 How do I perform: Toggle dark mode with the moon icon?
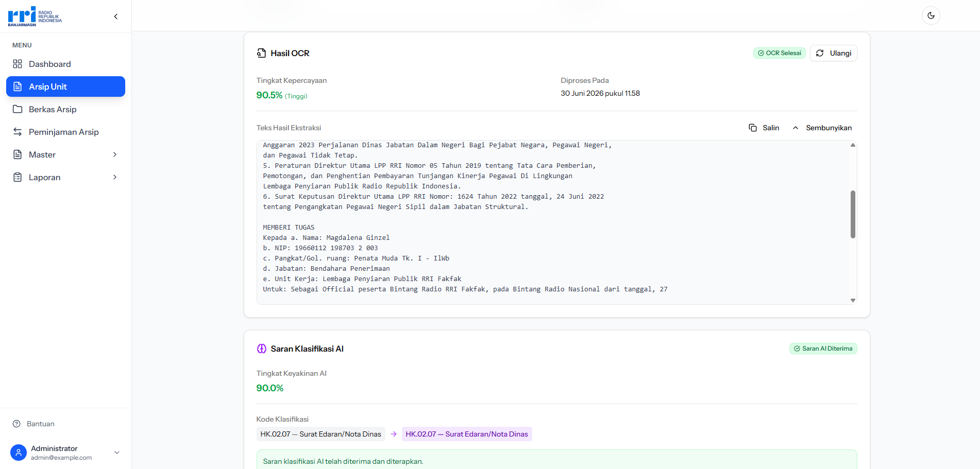click(x=931, y=15)
